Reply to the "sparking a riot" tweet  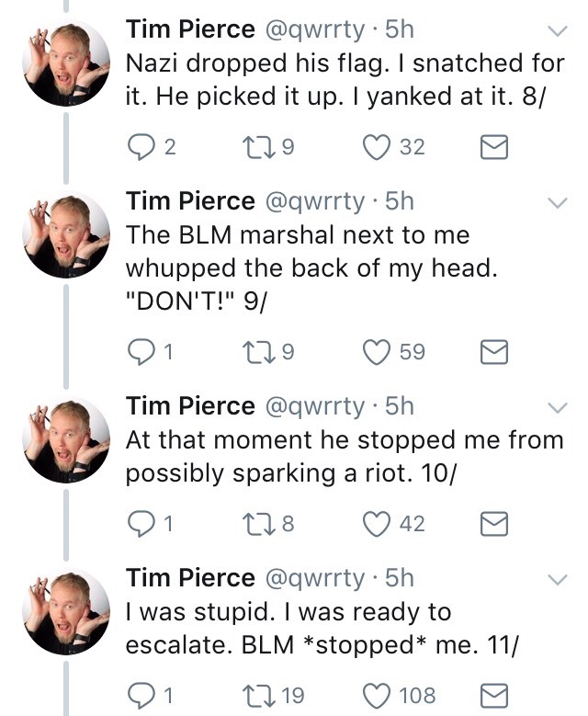tap(141, 523)
